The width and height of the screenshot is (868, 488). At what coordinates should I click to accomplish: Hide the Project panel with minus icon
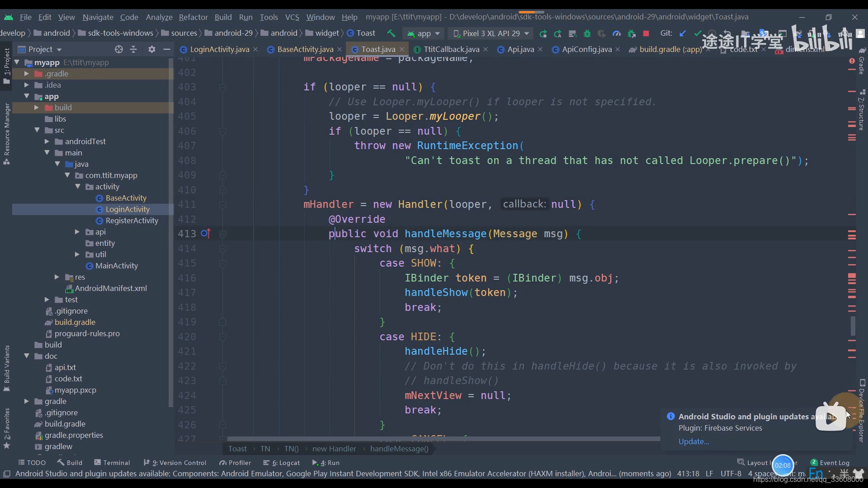click(167, 49)
